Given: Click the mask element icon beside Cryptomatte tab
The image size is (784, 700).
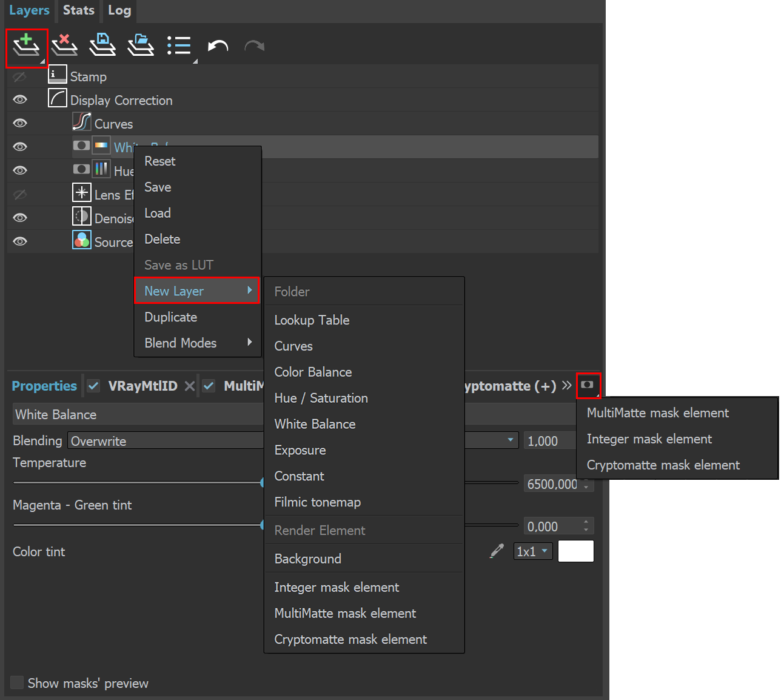Looking at the screenshot, I should click(588, 385).
